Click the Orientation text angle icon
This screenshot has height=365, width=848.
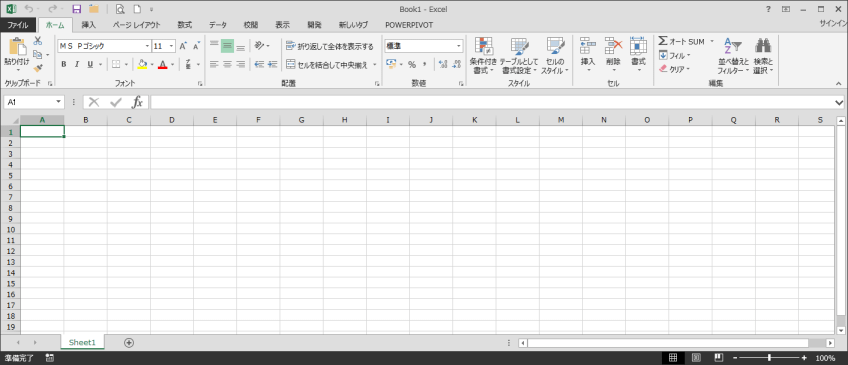coord(260,46)
